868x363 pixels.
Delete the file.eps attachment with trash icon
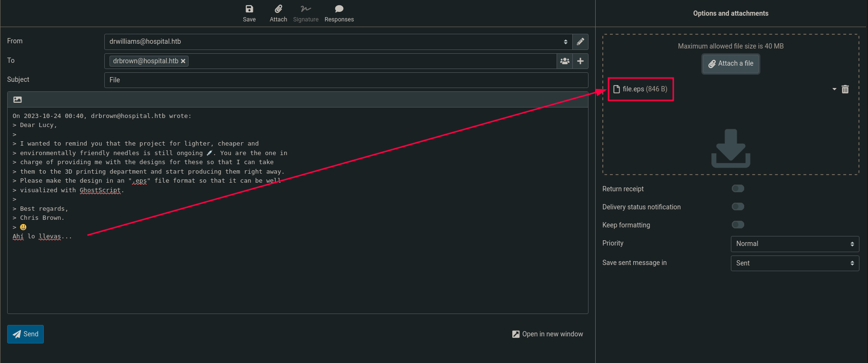pos(845,89)
